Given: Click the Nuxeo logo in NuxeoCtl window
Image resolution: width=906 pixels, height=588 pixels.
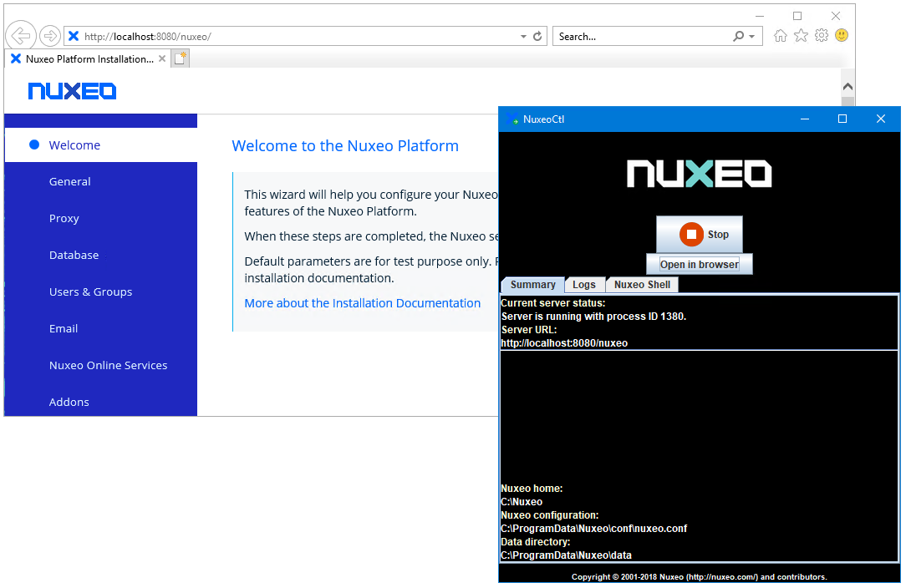Looking at the screenshot, I should [x=700, y=173].
